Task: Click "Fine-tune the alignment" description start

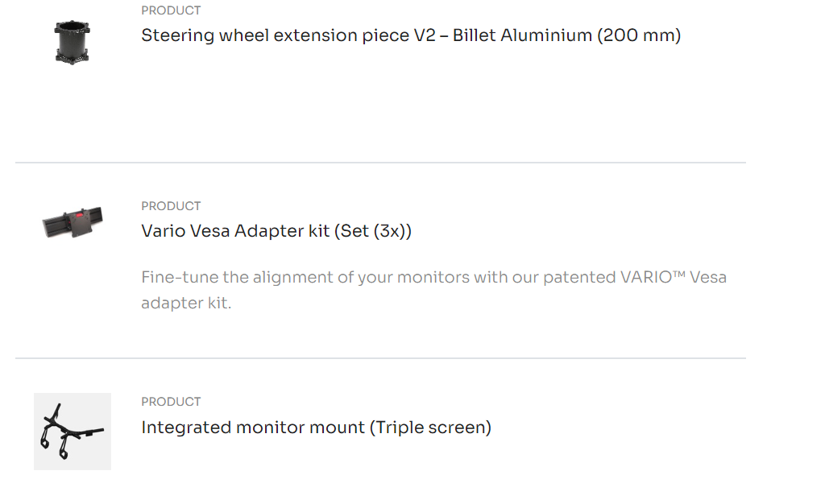Action: (222, 277)
